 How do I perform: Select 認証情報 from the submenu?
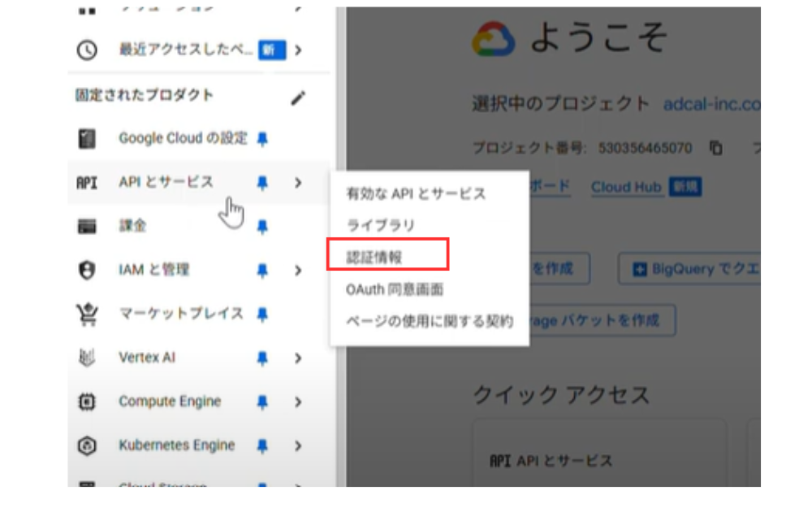point(374,257)
